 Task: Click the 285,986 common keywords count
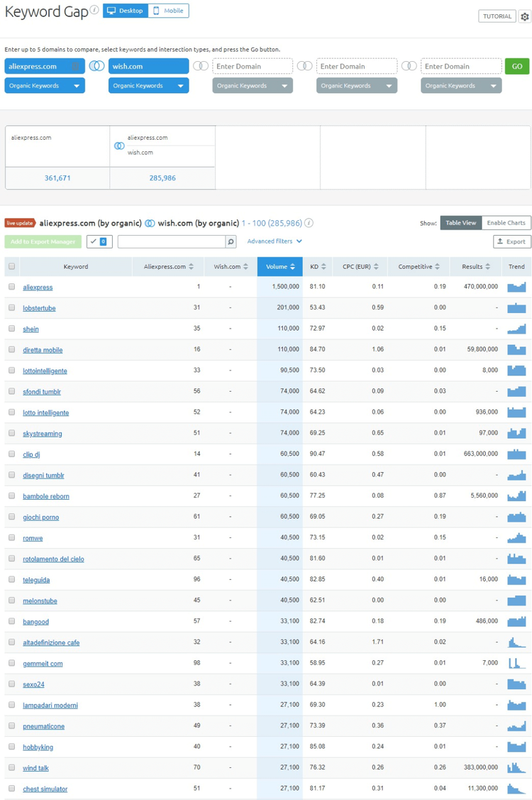[x=162, y=178]
